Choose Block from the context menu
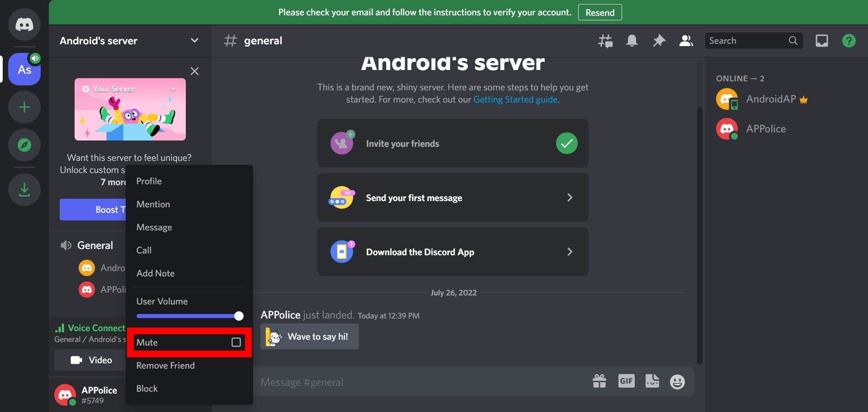The image size is (868, 412). [146, 388]
